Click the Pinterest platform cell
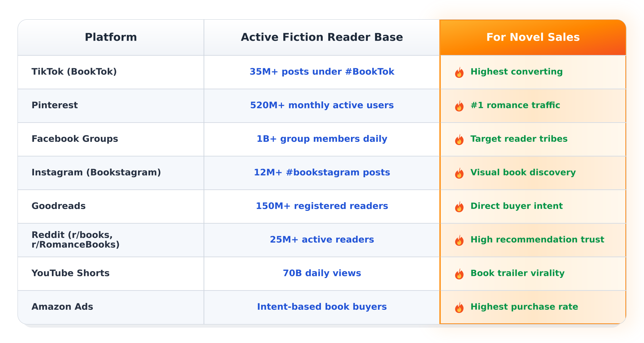The width and height of the screenshot is (644, 343). tap(111, 106)
